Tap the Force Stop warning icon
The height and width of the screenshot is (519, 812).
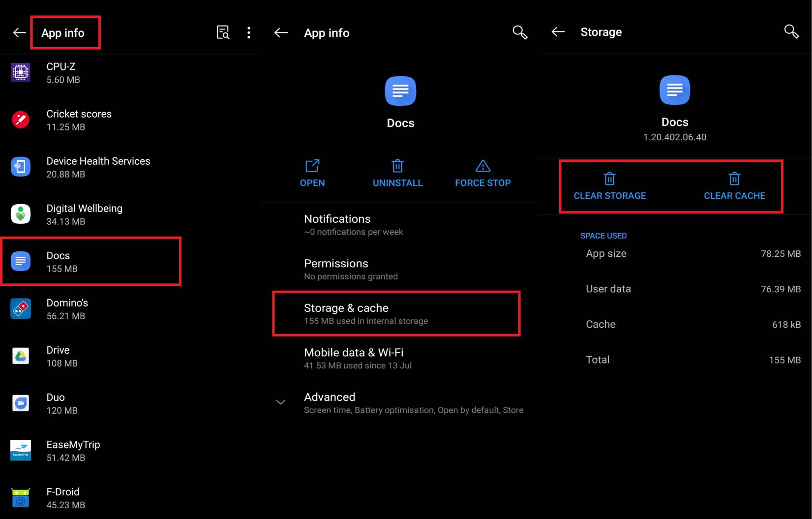(483, 166)
